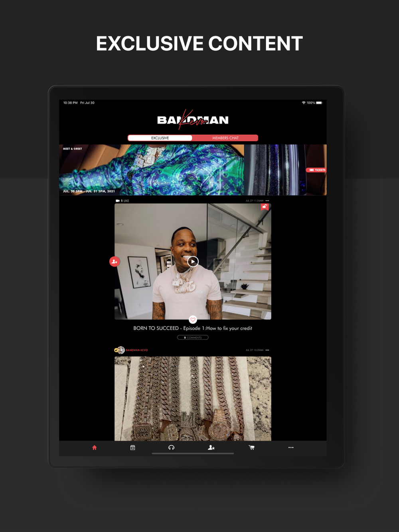Tap the battery indicator in status bar
Viewport: 399px width, 532px height.
319,103
